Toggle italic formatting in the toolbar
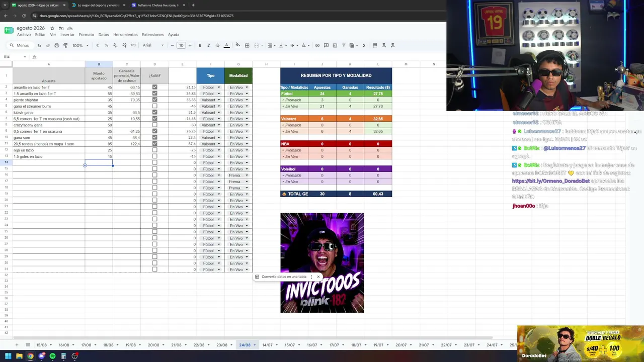This screenshot has width=644, height=362. [x=209, y=45]
